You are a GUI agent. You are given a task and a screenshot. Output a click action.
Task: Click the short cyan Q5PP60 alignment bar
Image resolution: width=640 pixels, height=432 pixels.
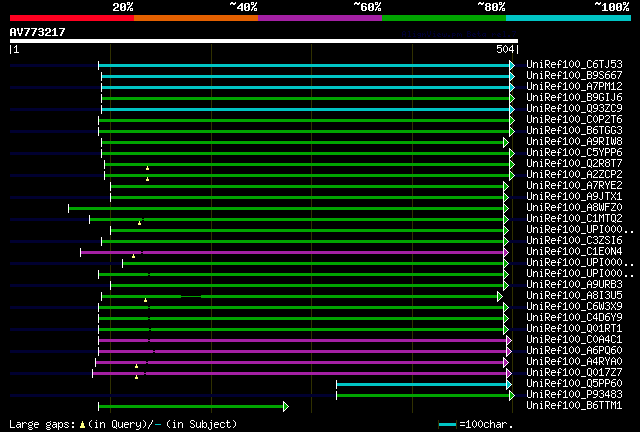(x=421, y=384)
